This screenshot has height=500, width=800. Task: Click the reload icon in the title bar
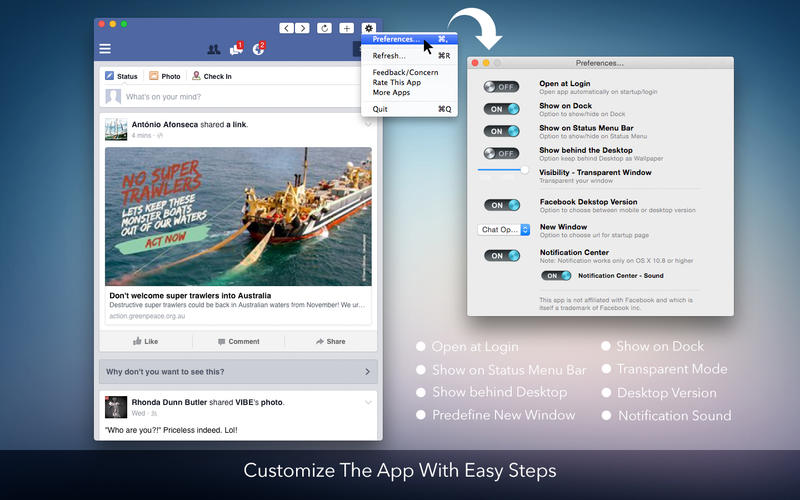(x=324, y=28)
